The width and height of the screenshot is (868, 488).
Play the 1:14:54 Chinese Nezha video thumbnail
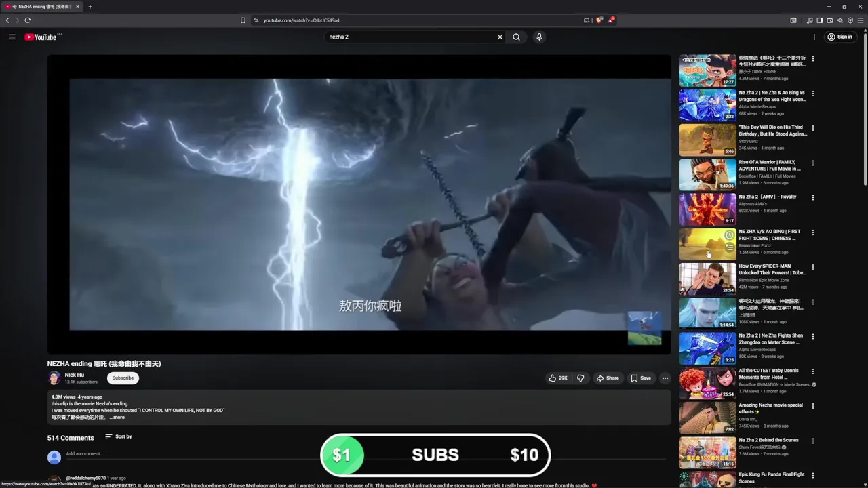pos(707,313)
